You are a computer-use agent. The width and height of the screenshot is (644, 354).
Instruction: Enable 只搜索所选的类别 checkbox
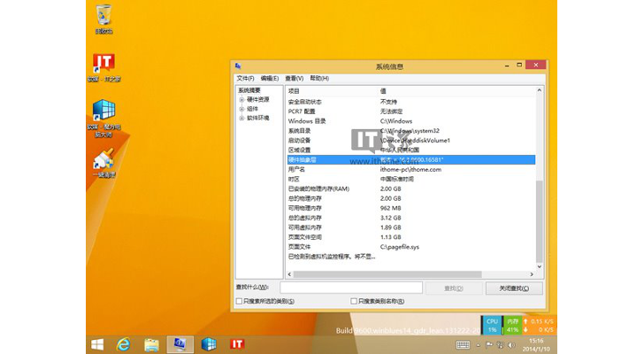tap(240, 301)
